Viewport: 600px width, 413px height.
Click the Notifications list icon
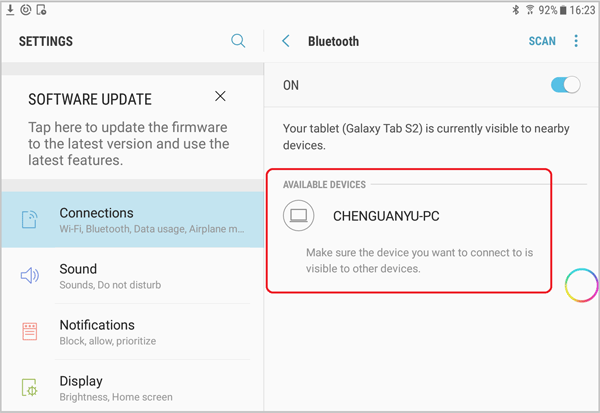point(29,331)
